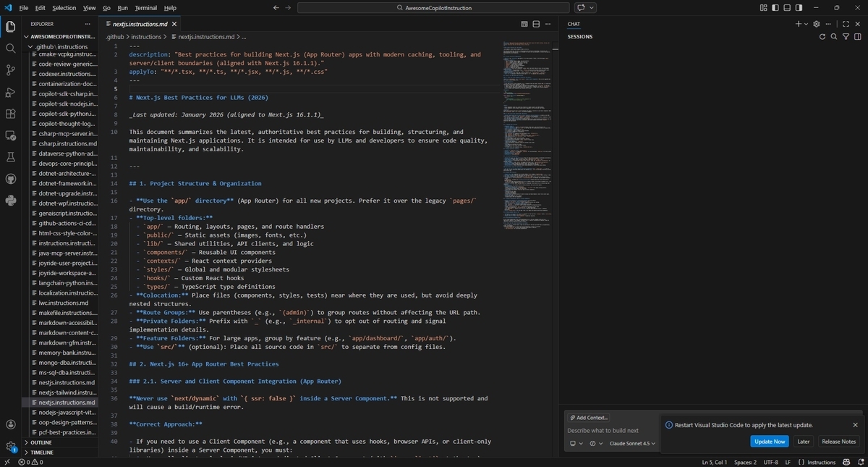Click the Update Now button
868x467 pixels.
[770, 441]
